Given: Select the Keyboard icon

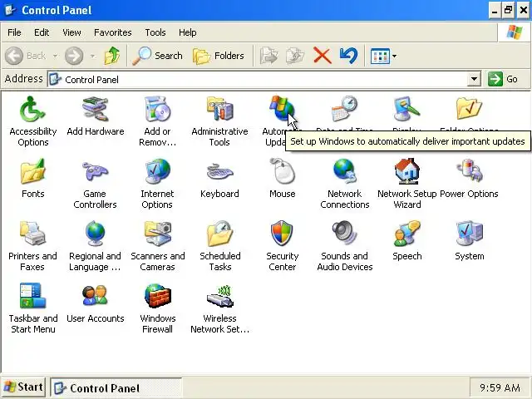Looking at the screenshot, I should click(x=219, y=171).
